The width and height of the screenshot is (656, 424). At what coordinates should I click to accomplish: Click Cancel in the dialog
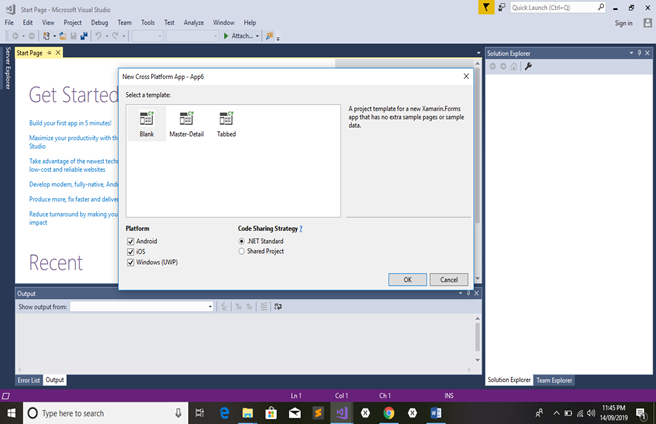[x=448, y=280]
